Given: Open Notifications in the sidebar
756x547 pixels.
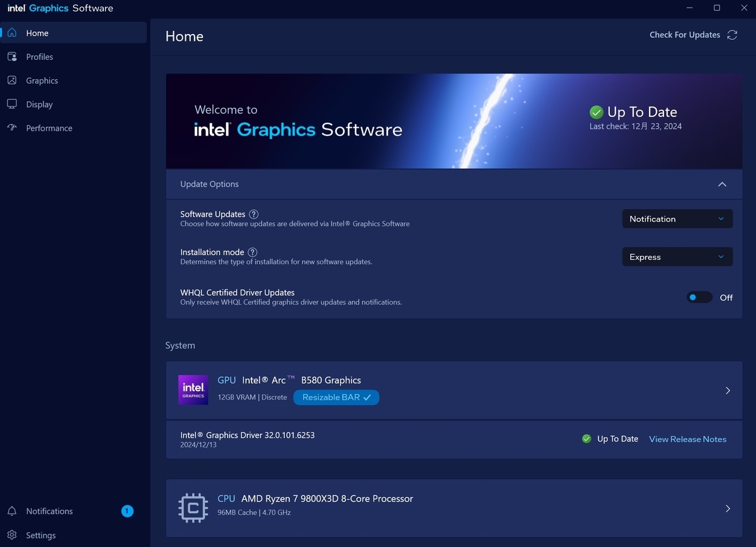Looking at the screenshot, I should pyautogui.click(x=74, y=511).
